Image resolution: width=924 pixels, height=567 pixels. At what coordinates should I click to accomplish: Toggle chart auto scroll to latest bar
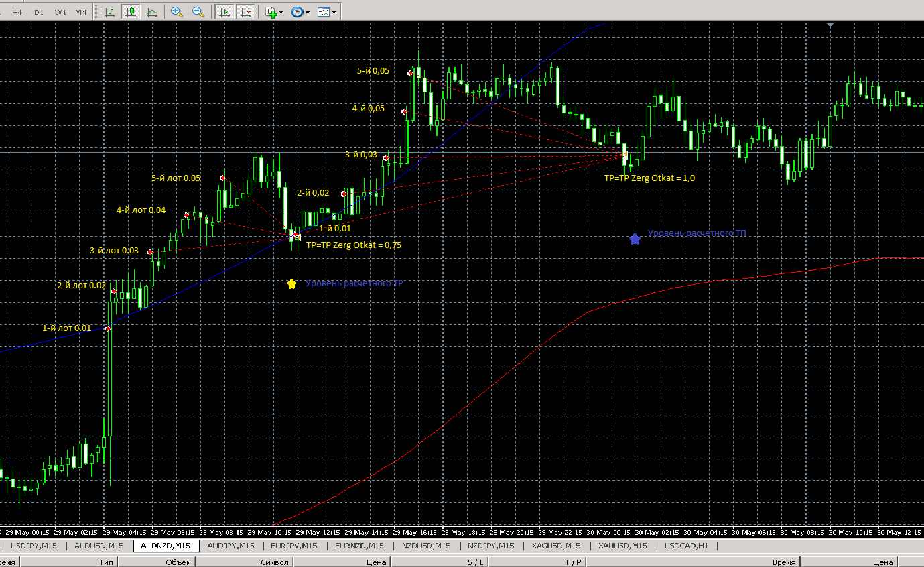click(x=225, y=11)
